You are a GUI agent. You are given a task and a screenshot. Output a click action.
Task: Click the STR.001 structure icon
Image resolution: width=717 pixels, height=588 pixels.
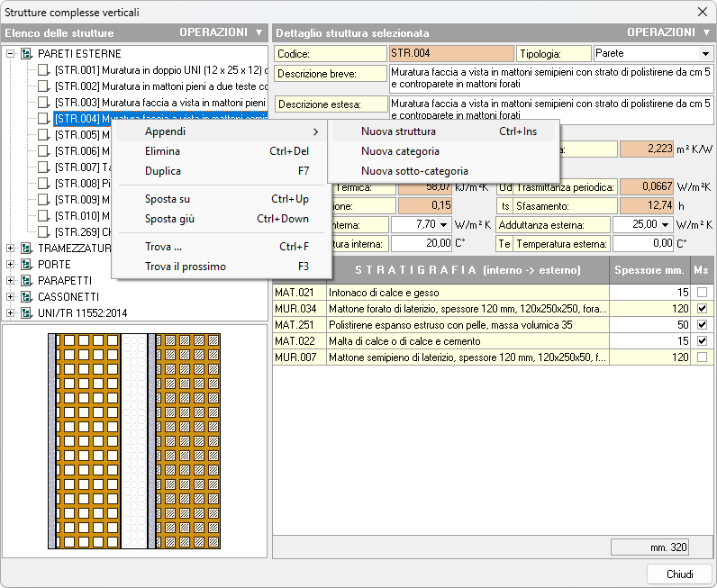[44, 70]
